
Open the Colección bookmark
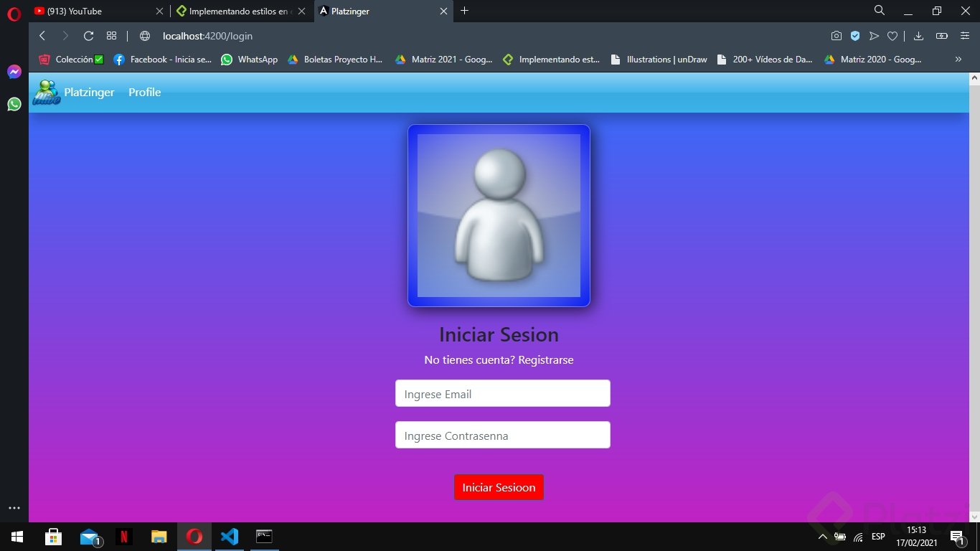tap(72, 60)
